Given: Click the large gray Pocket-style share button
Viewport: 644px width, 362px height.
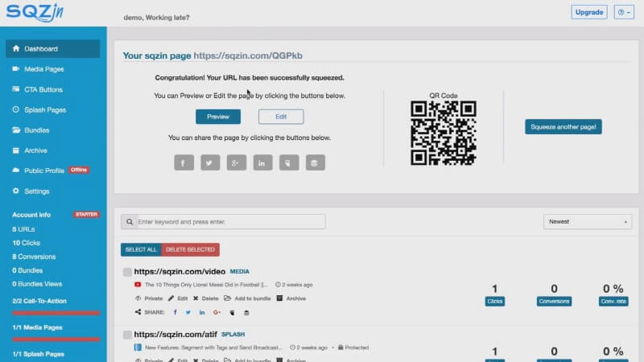Looking at the screenshot, I should tap(289, 162).
